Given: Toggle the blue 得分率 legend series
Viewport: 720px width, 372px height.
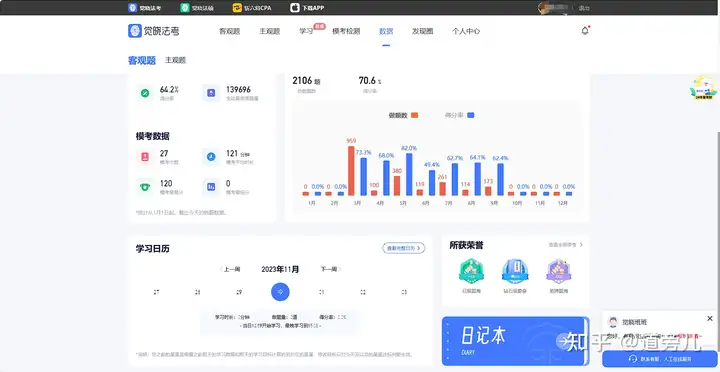Looking at the screenshot, I should (x=459, y=115).
